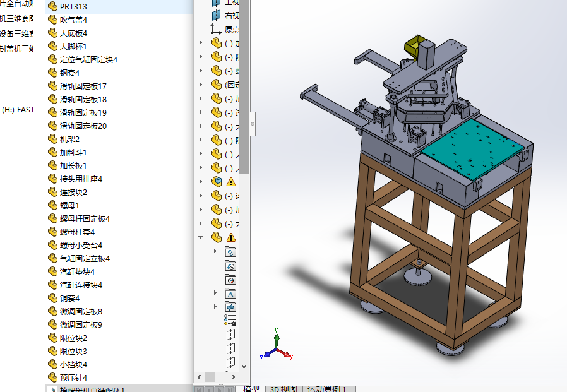Expand the (固定) component in feature tree

point(201,84)
